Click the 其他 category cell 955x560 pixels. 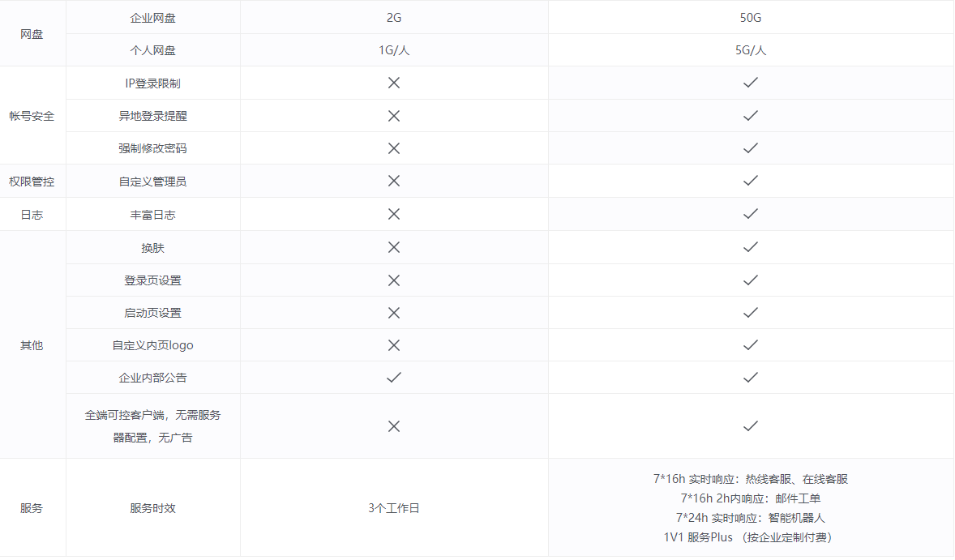(32, 345)
